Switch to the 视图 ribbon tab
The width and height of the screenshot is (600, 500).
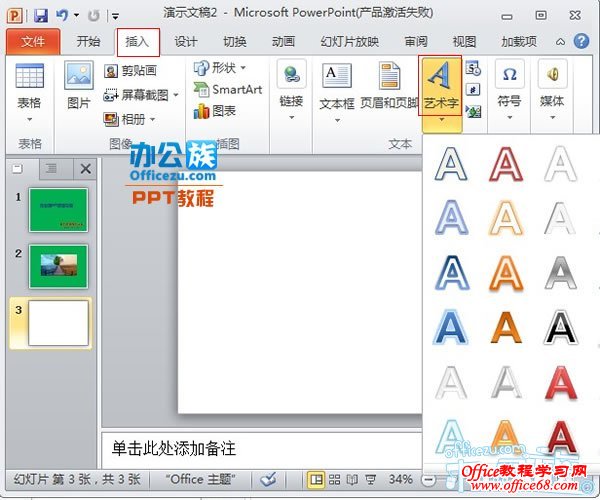pyautogui.click(x=465, y=41)
